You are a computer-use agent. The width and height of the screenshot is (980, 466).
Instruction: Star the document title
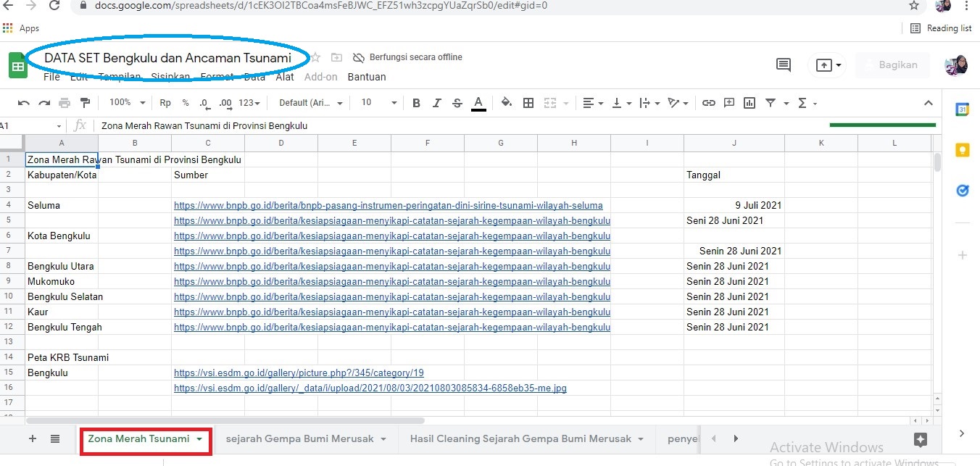(315, 57)
